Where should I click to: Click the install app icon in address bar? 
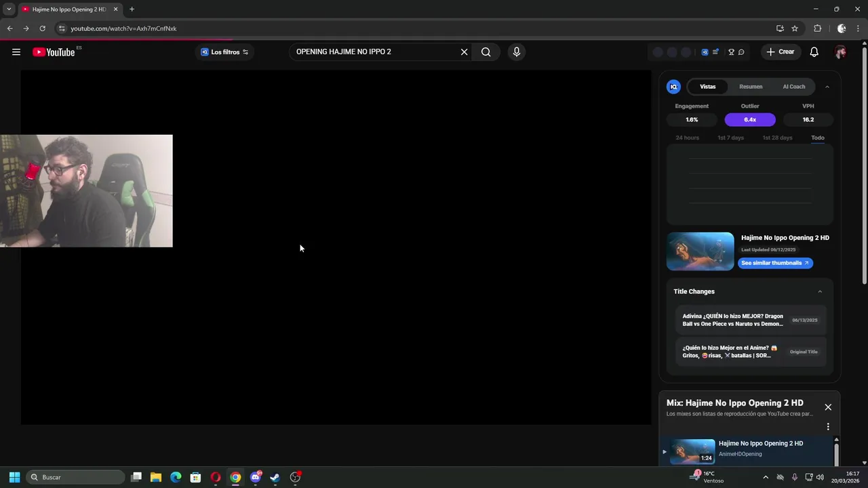[780, 28]
